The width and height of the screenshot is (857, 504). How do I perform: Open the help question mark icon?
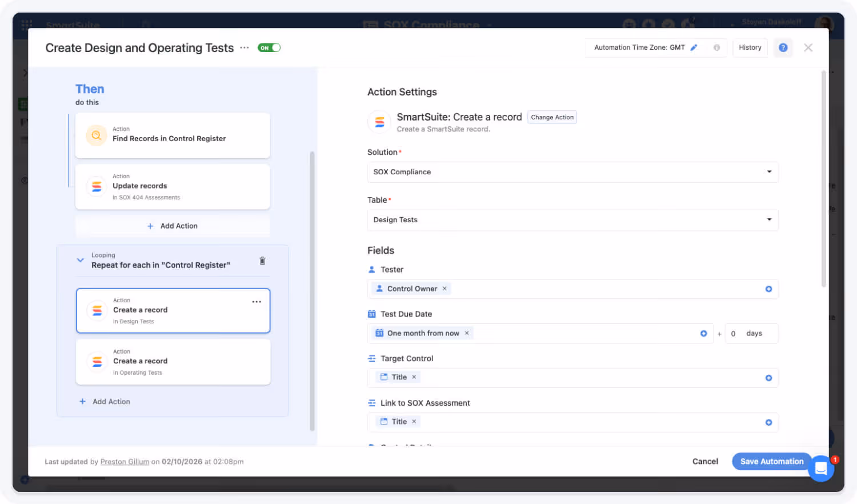pyautogui.click(x=783, y=47)
